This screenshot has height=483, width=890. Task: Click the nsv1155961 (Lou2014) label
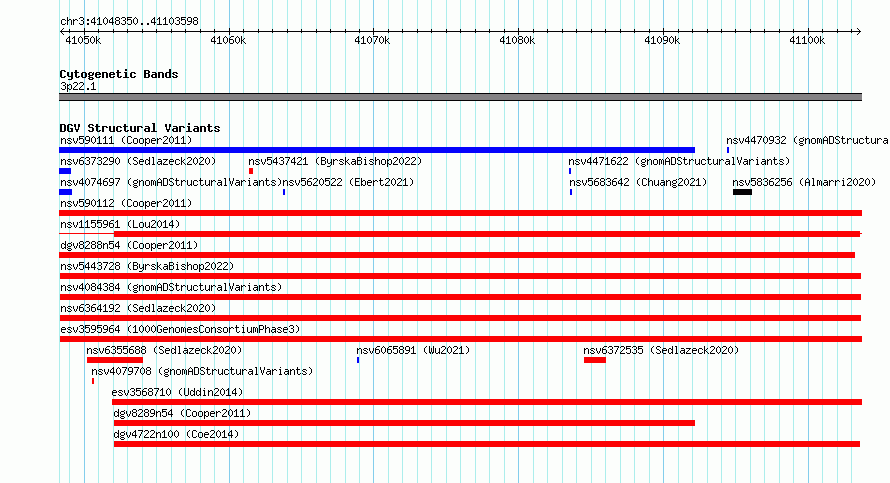click(120, 224)
